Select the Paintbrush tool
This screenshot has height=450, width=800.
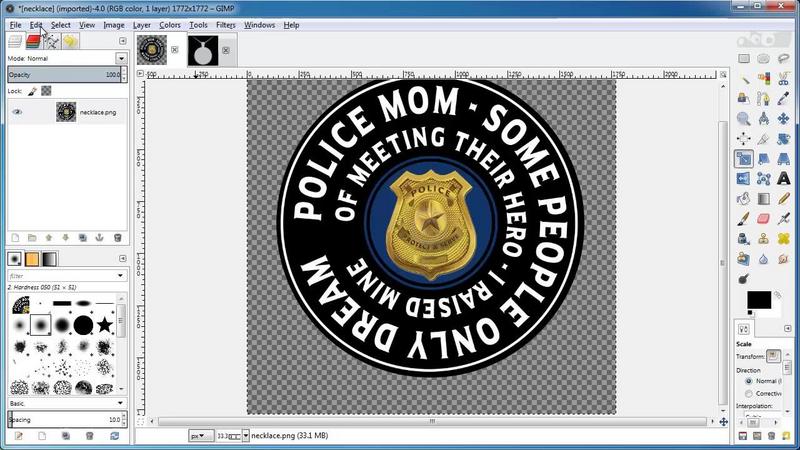744,218
